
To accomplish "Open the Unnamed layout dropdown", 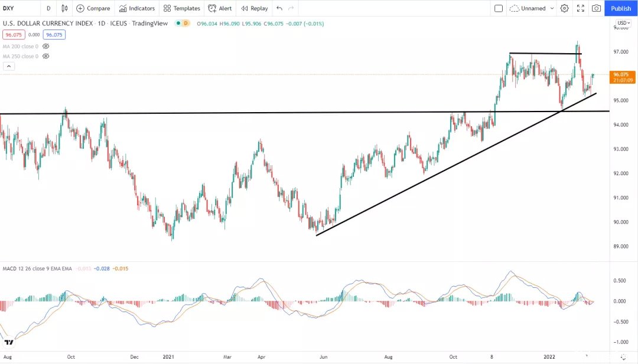I will tap(532, 8).
